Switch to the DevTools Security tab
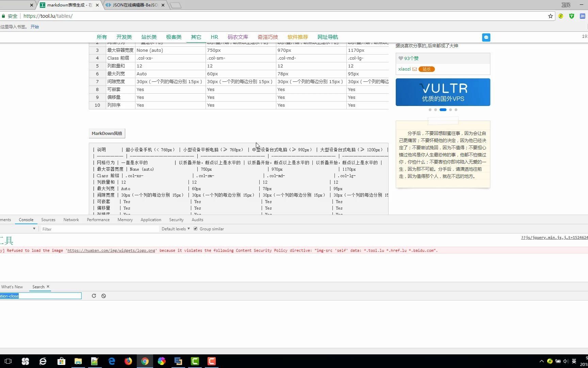Viewport: 588px width, 368px height. tap(176, 220)
